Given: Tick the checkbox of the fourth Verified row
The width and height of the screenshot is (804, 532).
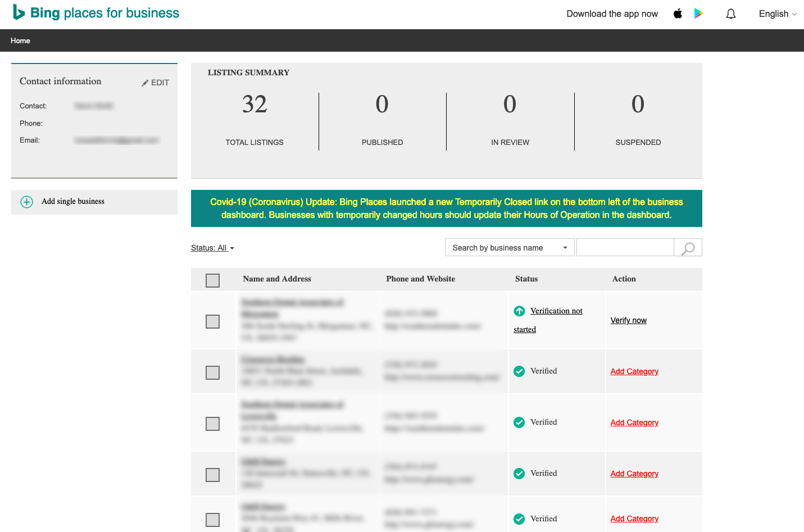Looking at the screenshot, I should (x=212, y=520).
